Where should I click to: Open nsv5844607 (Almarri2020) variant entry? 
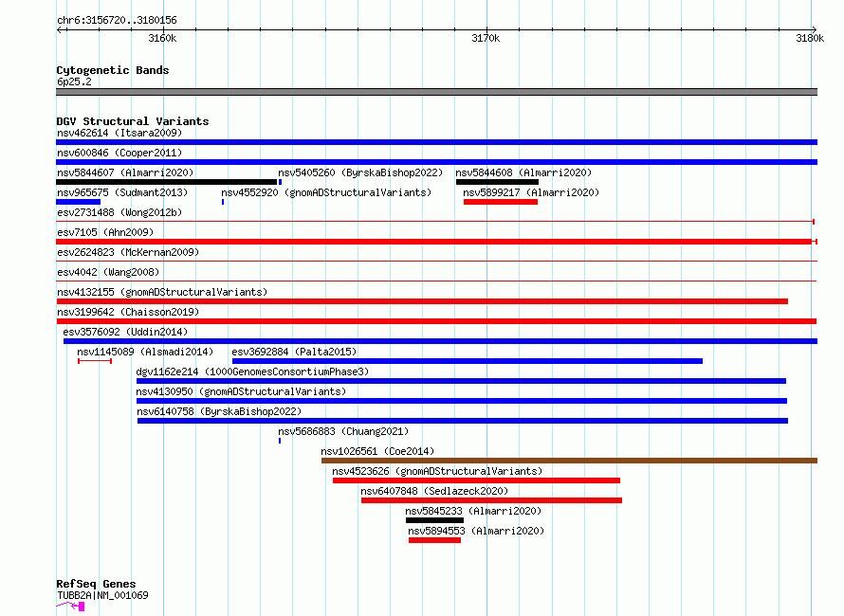click(125, 172)
